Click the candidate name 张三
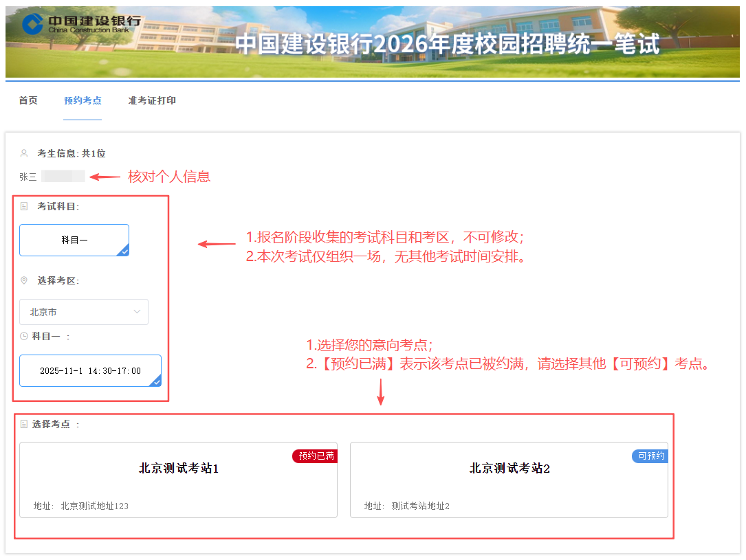The image size is (746, 560). (x=26, y=176)
